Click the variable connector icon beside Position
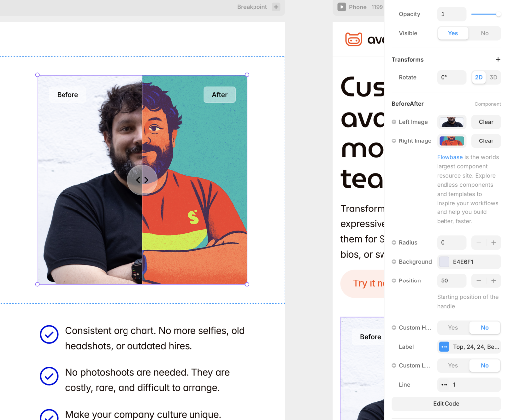Screen dimensions: 508x420 (x=393, y=280)
